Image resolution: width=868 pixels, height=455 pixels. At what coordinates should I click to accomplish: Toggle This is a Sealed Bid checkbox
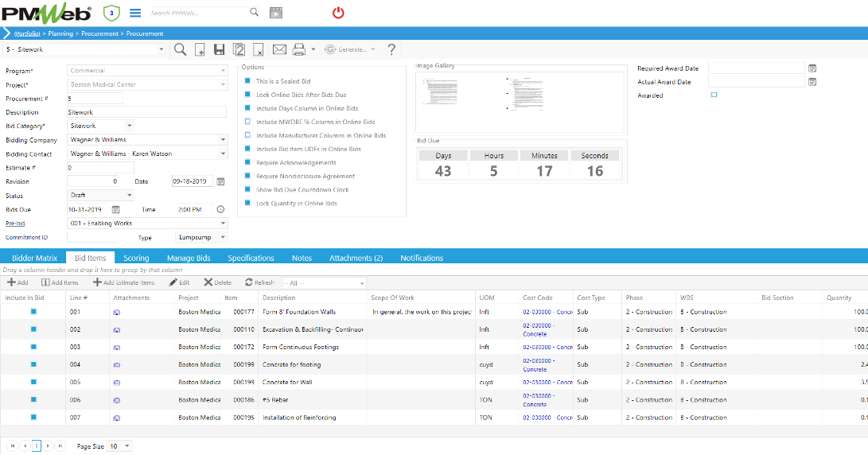[247, 81]
